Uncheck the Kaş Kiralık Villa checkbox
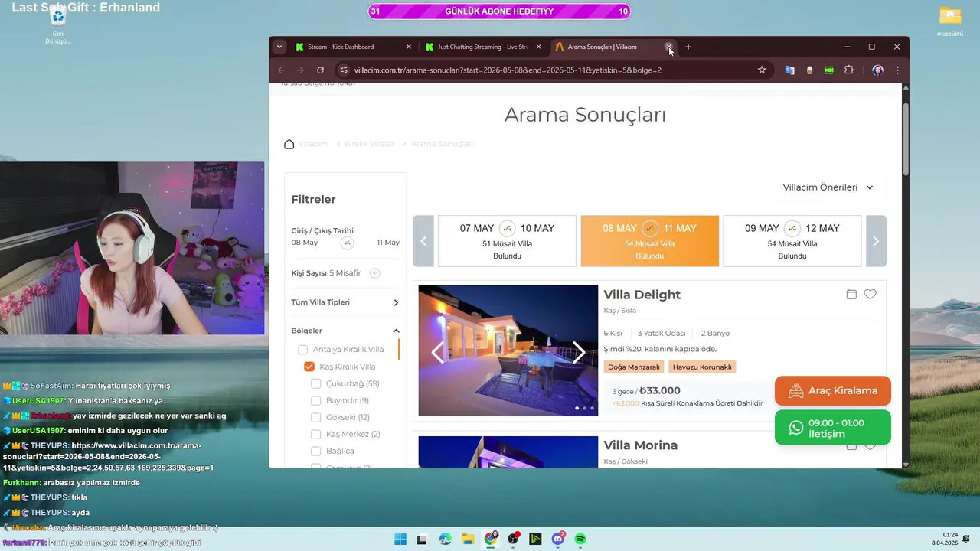This screenshot has width=980, height=551. (309, 367)
